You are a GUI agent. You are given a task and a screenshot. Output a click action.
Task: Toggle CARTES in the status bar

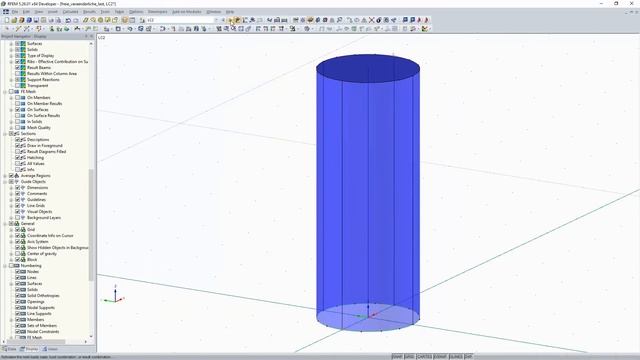[424, 357]
